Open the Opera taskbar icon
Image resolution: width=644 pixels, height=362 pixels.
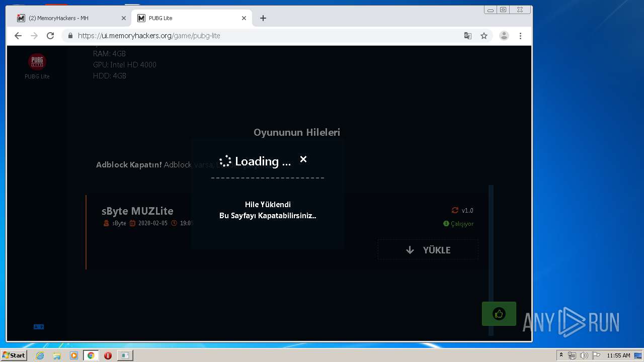pyautogui.click(x=108, y=355)
